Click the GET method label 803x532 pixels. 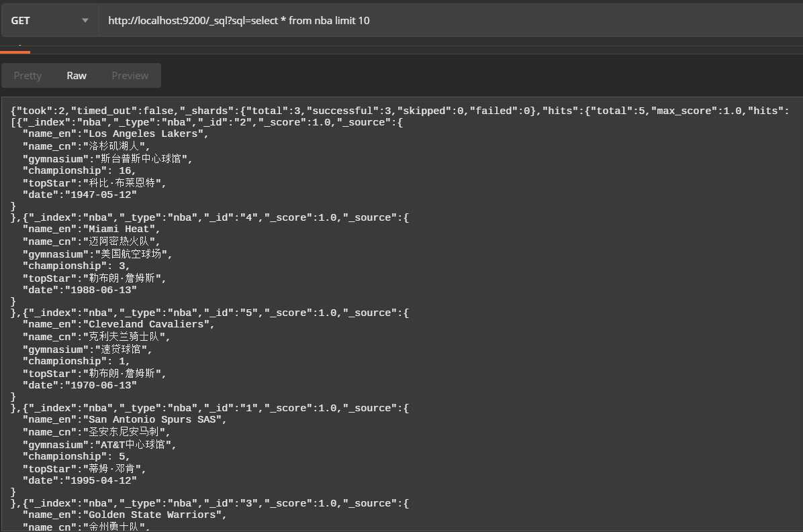[x=21, y=20]
